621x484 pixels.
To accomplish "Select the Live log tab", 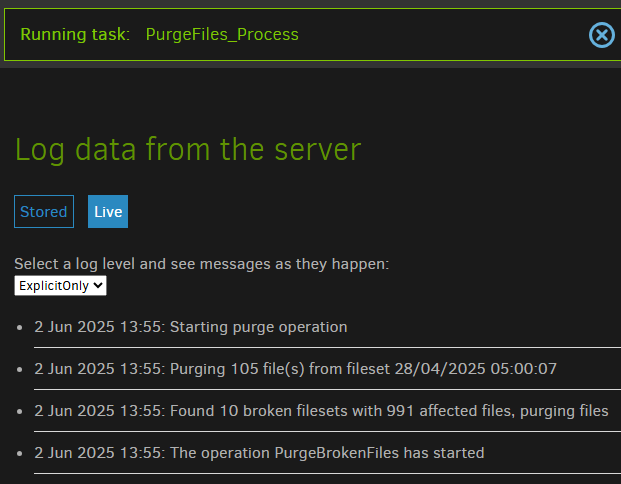I will [x=108, y=212].
